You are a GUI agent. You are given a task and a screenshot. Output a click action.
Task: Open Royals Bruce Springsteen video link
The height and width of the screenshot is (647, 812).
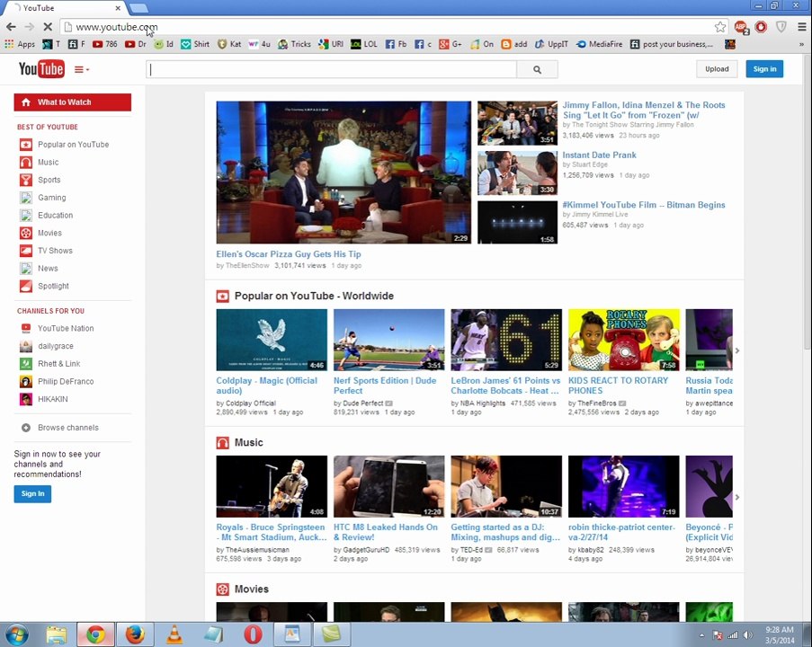tap(272, 532)
